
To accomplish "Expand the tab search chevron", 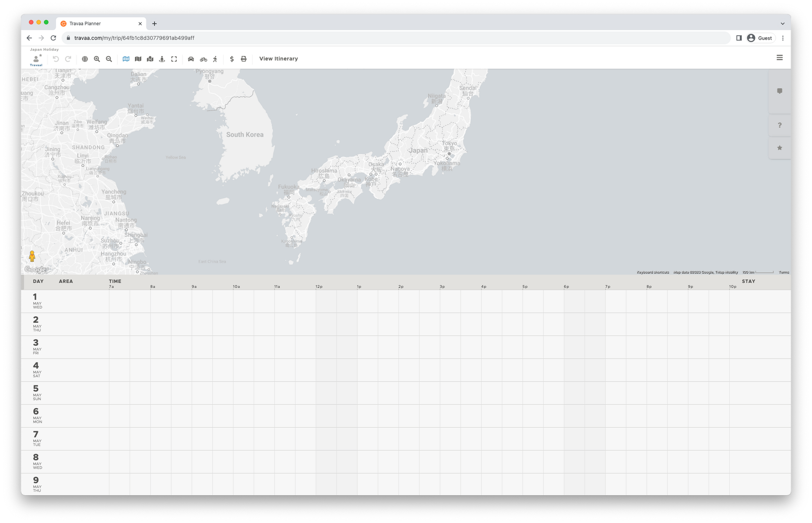I will [x=783, y=24].
